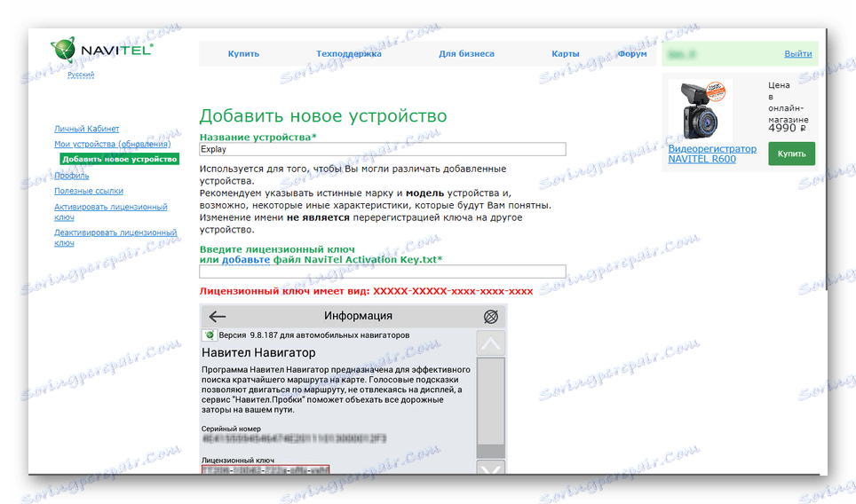Click the down arrow in info panel

tap(491, 467)
